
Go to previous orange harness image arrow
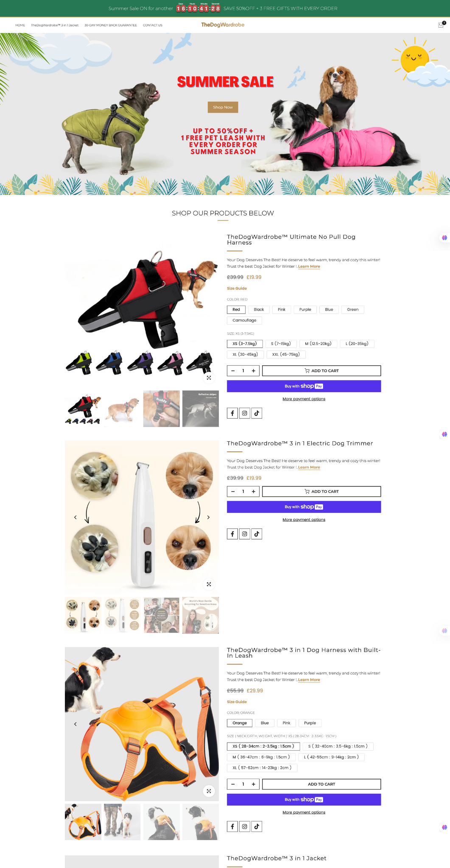click(x=75, y=724)
